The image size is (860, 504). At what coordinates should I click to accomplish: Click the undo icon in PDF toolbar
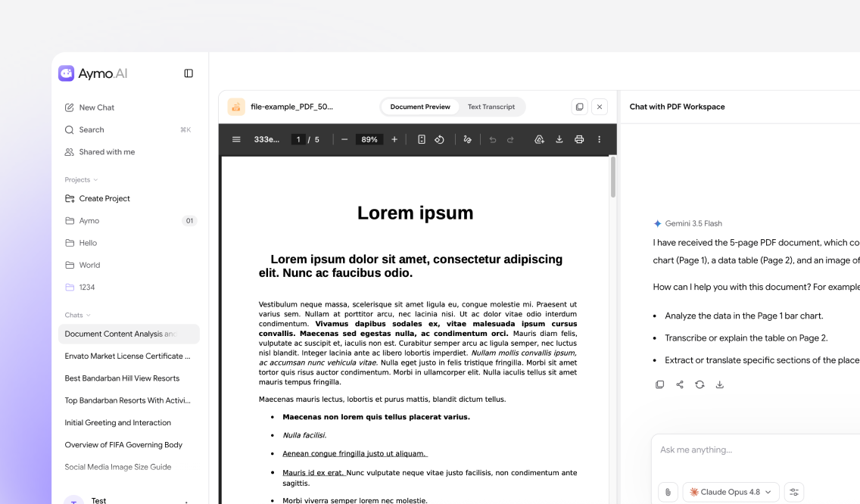(x=493, y=140)
